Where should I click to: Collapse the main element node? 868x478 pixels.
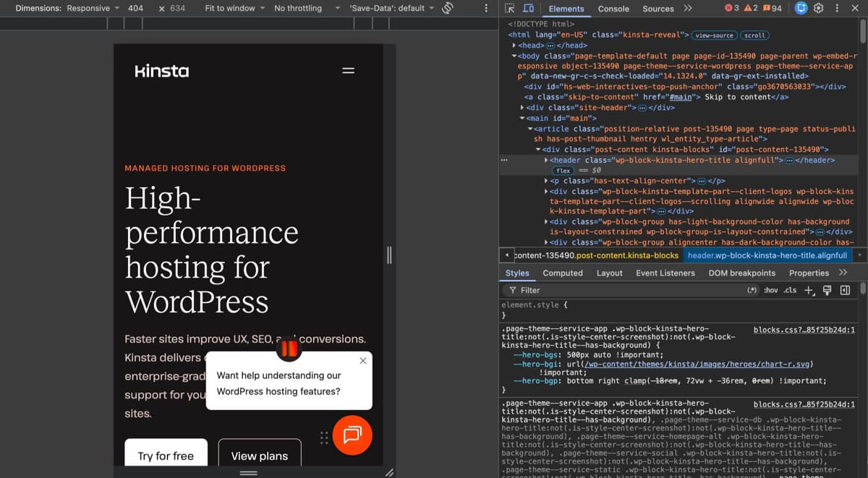point(522,118)
